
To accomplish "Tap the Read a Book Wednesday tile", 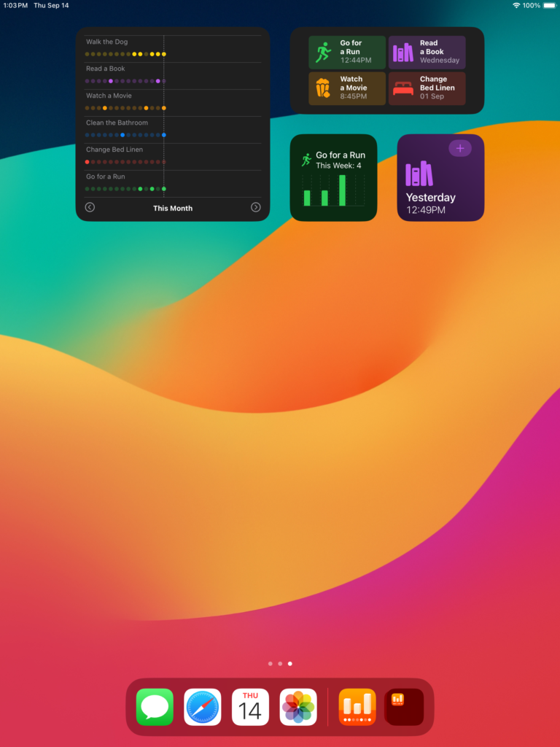I will click(427, 53).
